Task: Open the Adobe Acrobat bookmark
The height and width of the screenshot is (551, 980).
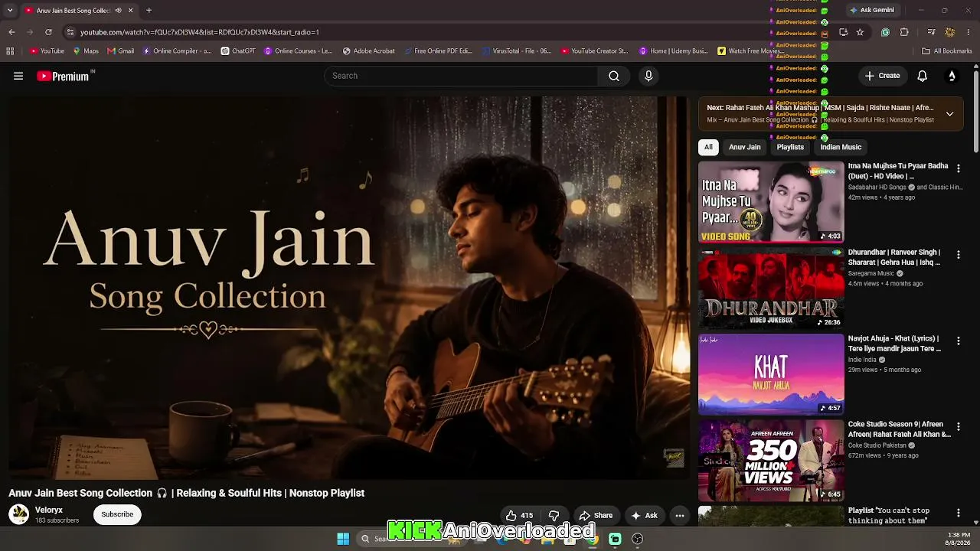Action: point(369,51)
